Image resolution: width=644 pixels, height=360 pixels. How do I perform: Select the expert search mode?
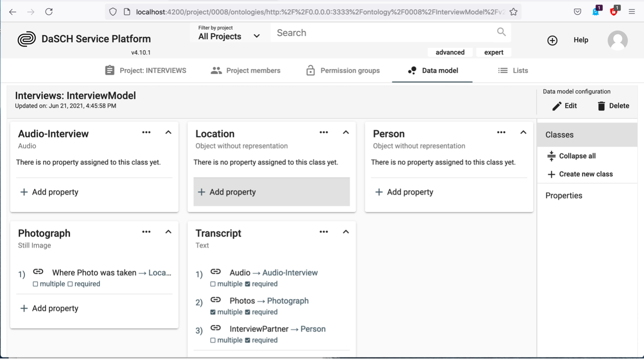click(x=494, y=52)
